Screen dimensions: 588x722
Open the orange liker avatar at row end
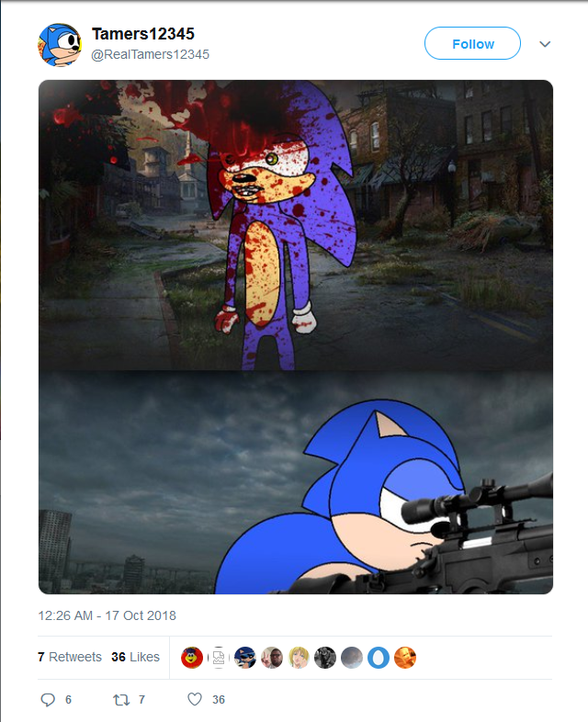point(405,657)
